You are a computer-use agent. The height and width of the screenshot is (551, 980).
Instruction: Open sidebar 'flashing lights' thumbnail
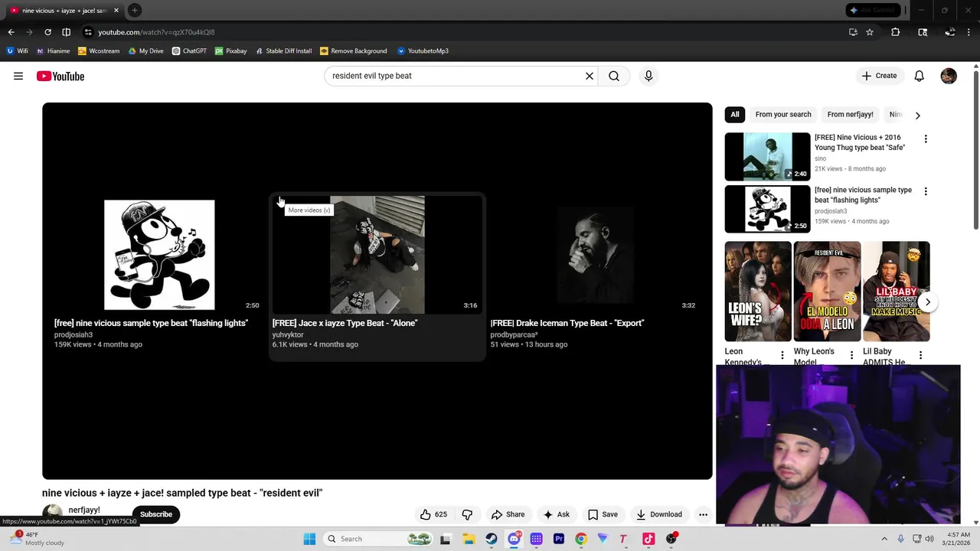coord(767,209)
